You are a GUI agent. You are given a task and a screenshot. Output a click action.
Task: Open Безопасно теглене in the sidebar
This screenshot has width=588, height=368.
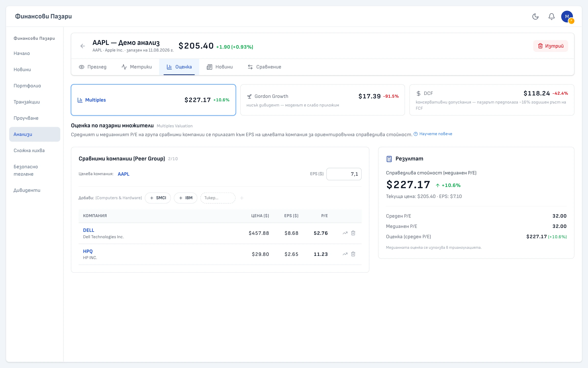click(35, 170)
